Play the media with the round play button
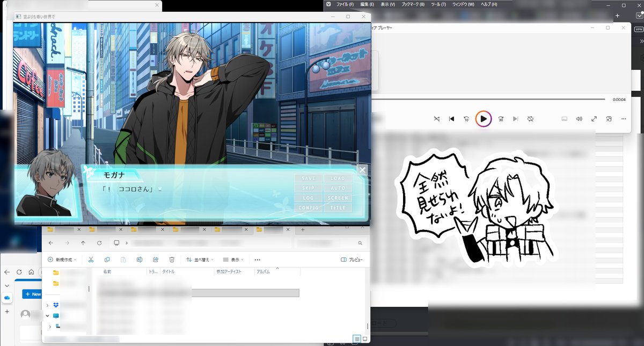Screen dimensions: 644x346 tap(484, 119)
